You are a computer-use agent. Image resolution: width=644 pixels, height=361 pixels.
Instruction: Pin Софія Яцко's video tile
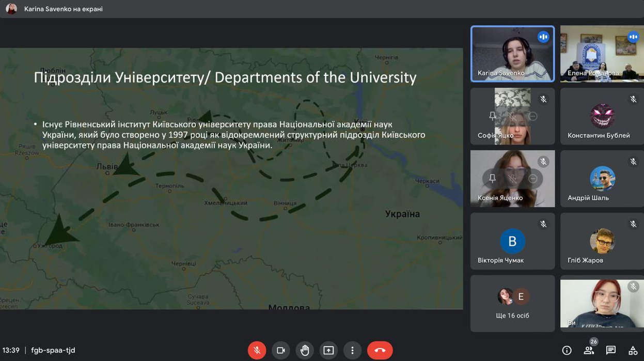click(492, 116)
